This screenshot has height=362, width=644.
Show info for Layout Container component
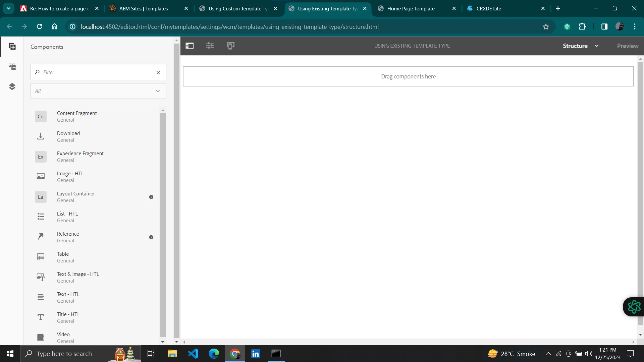151,197
